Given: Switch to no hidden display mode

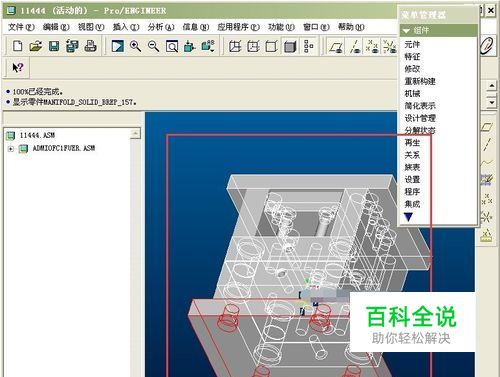Looking at the screenshot, I should (271, 46).
